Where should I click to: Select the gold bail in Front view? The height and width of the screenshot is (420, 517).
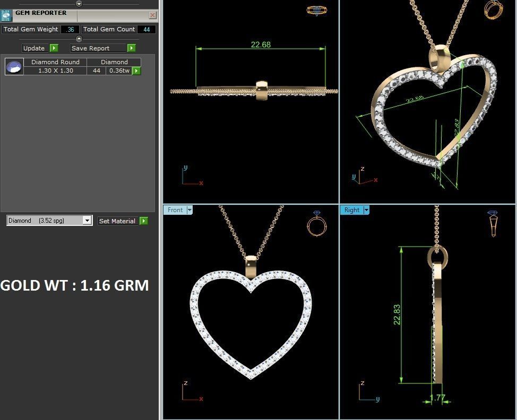(x=251, y=267)
